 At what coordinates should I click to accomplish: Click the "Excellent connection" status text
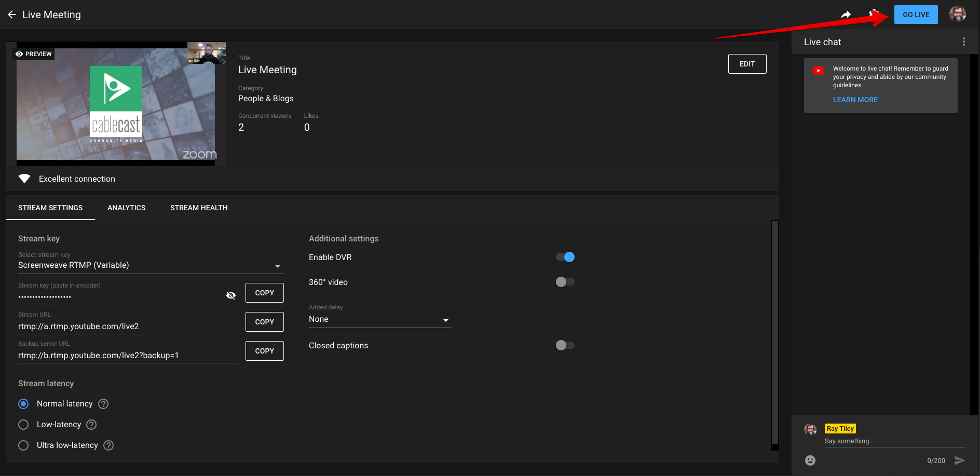pyautogui.click(x=77, y=179)
